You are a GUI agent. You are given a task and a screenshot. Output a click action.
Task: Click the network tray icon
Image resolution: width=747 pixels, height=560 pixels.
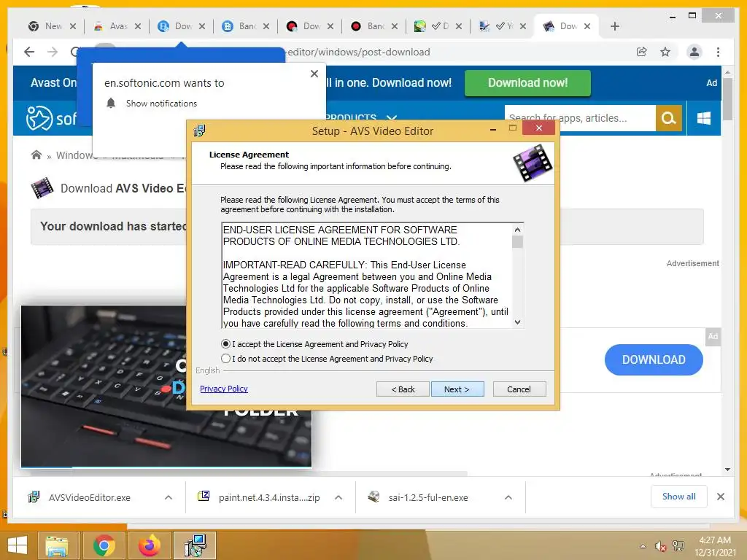point(678,546)
